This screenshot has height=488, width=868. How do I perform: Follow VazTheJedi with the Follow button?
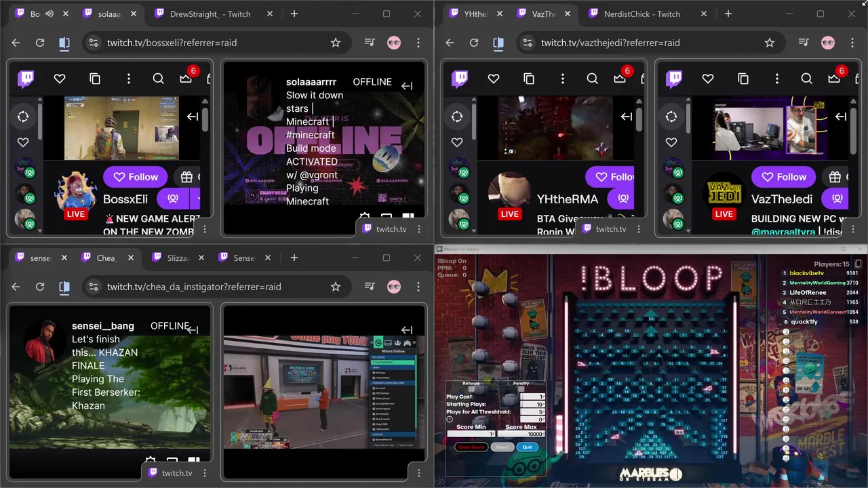tap(783, 177)
